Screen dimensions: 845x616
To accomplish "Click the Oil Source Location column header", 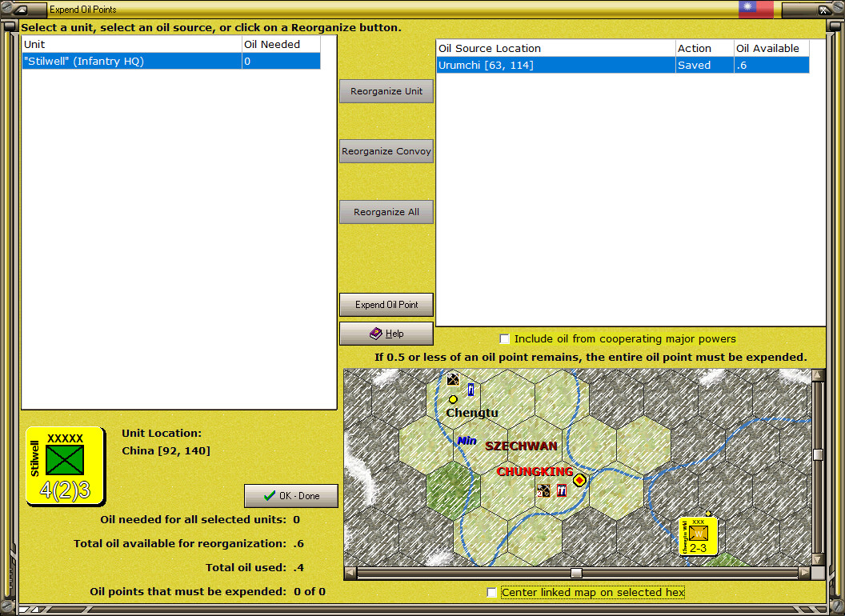I will 555,48.
